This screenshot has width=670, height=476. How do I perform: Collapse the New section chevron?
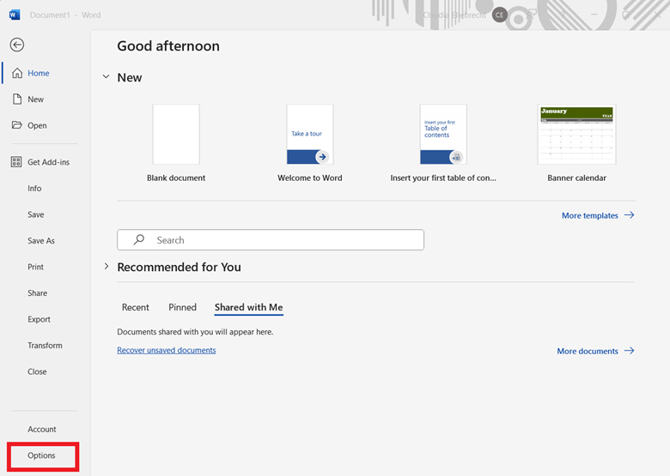click(106, 77)
